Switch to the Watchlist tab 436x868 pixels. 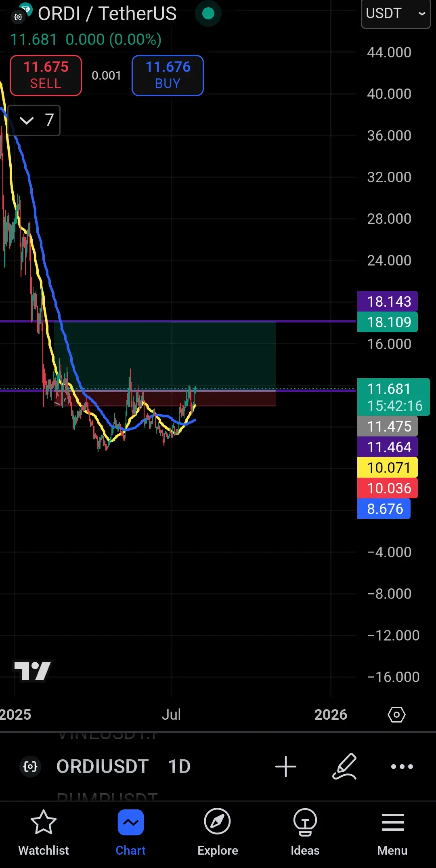44,833
